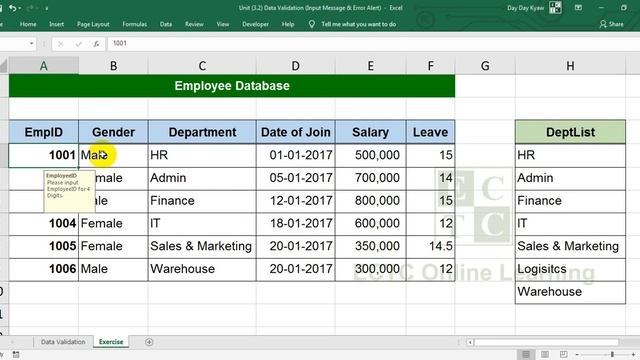Open the Developer ribbon tab

[x=255, y=24]
